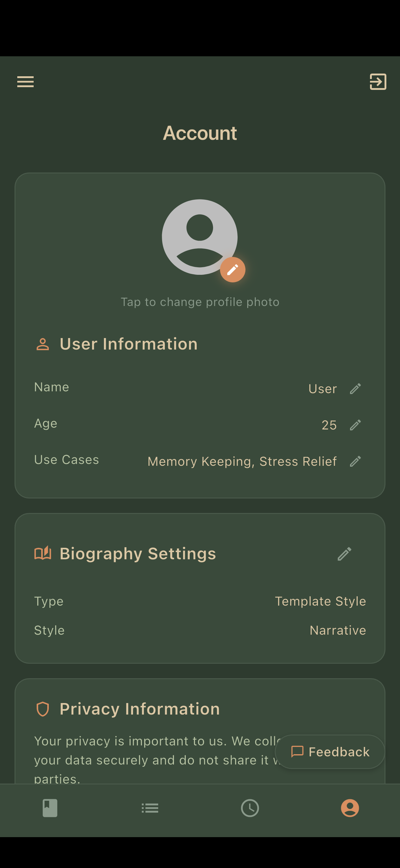400x868 pixels.
Task: Tap the Account page title
Action: (x=200, y=133)
